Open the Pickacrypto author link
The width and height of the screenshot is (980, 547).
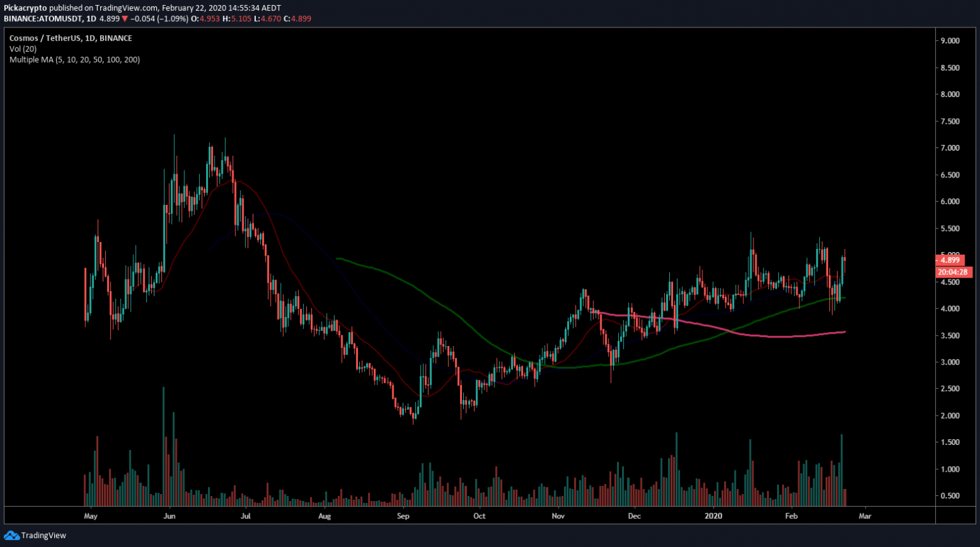click(26, 8)
